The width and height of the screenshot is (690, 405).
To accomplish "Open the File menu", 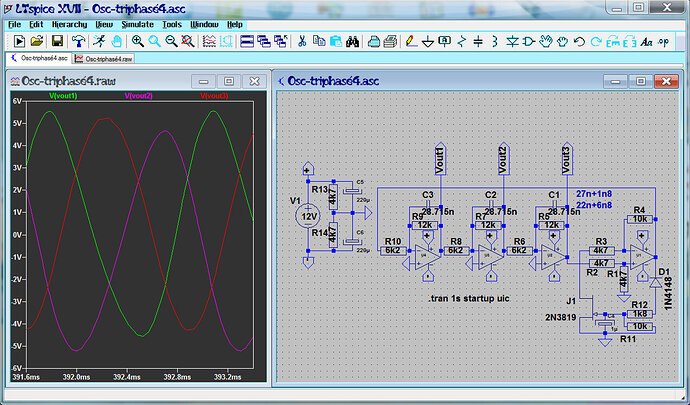I will click(x=15, y=25).
